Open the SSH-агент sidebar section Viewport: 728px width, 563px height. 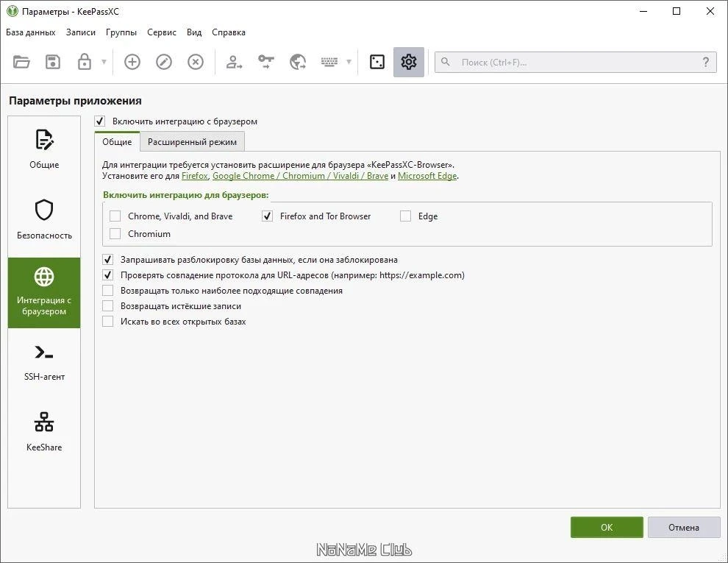(x=44, y=364)
